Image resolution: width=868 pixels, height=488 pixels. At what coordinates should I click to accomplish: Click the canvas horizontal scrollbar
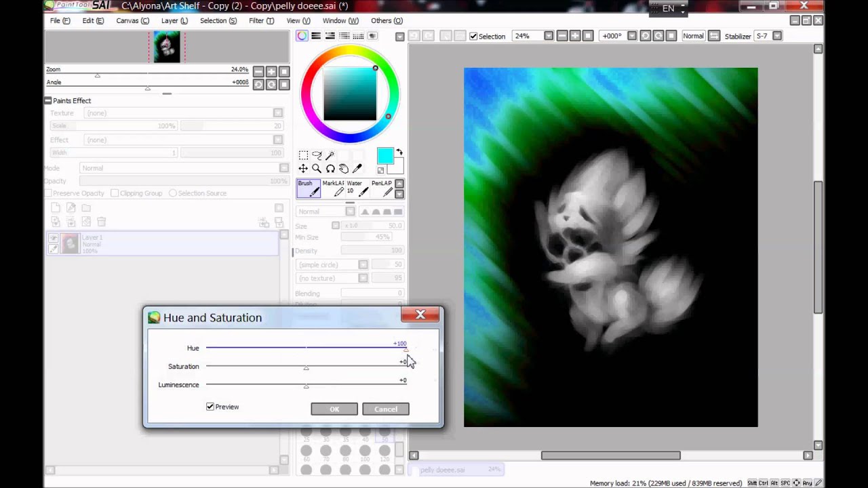610,455
